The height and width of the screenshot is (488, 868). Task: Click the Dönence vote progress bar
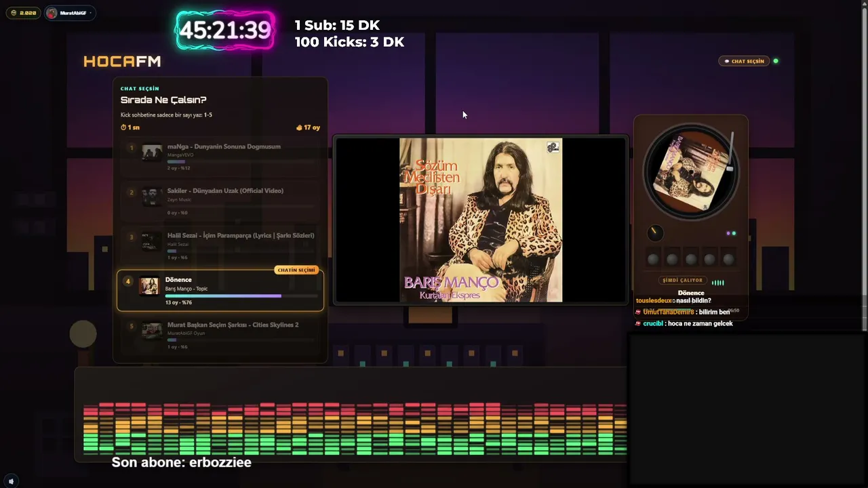click(241, 296)
